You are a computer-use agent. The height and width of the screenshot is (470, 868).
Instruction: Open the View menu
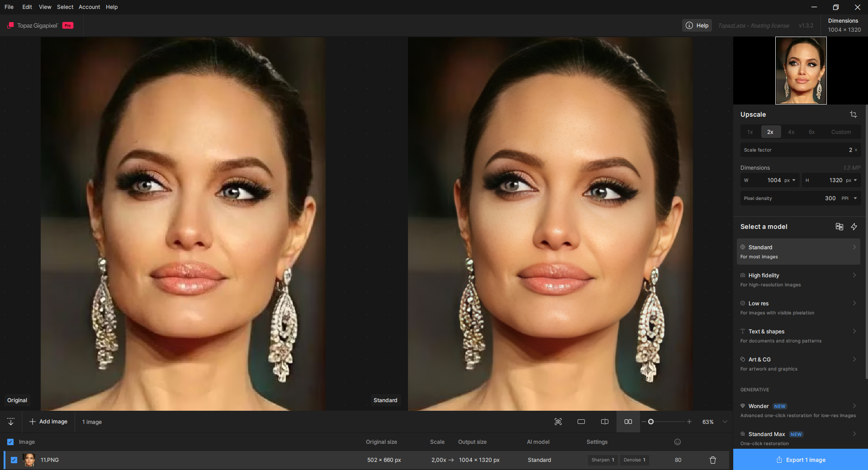[x=45, y=7]
